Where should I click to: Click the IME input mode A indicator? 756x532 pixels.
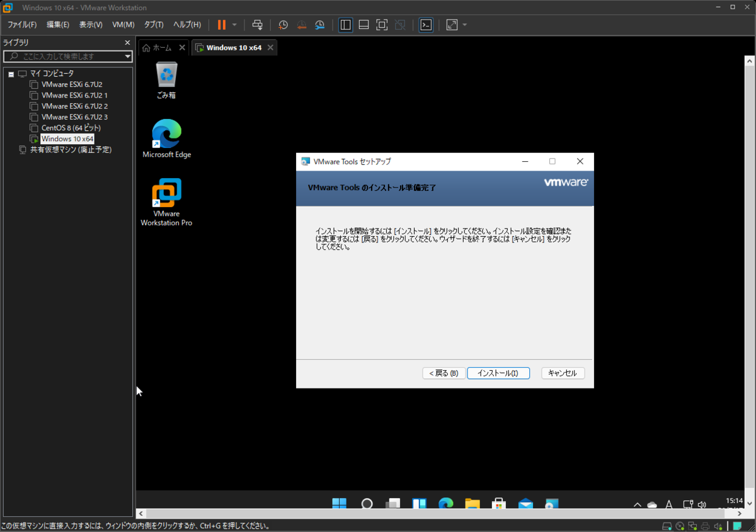[669, 504]
